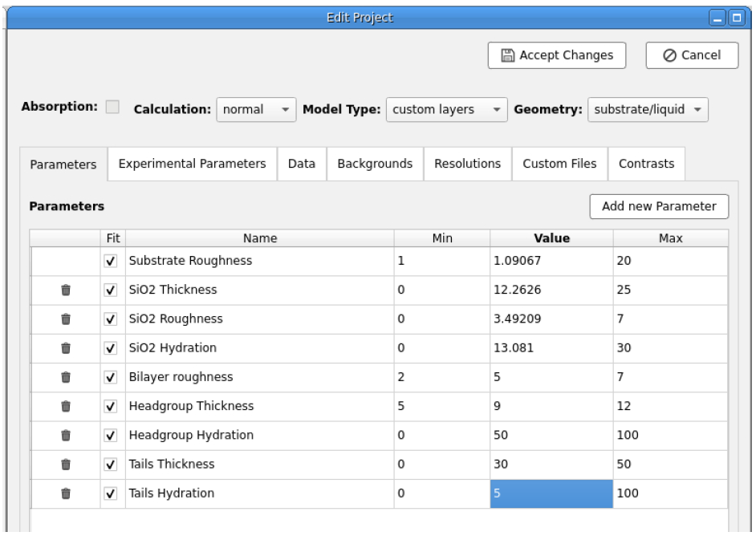Select the Substrate Roughness name cell
This screenshot has width=756, height=536.
pos(260,262)
